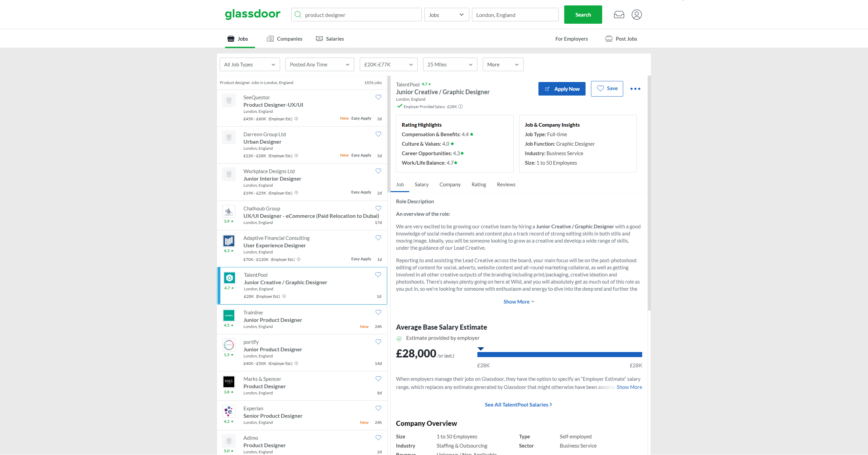Switch to the Reviews tab
868x455 pixels.
[x=506, y=184]
